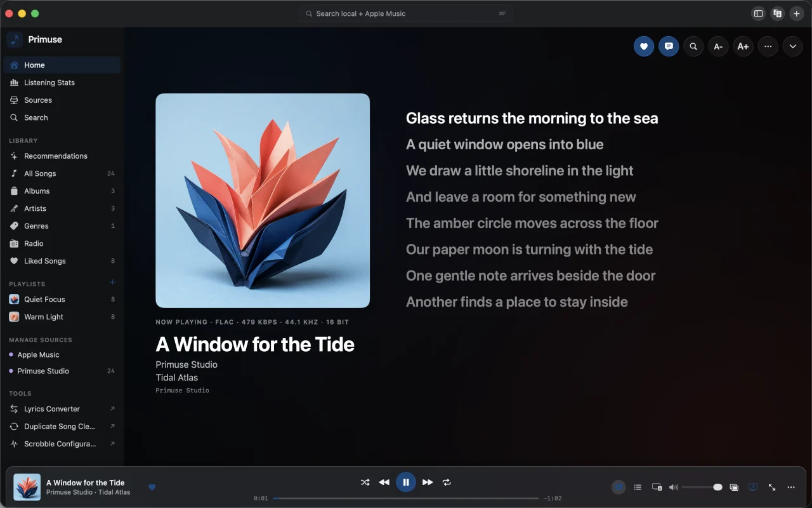The height and width of the screenshot is (508, 812).
Task: Open the audio output device icon
Action: coord(657,487)
